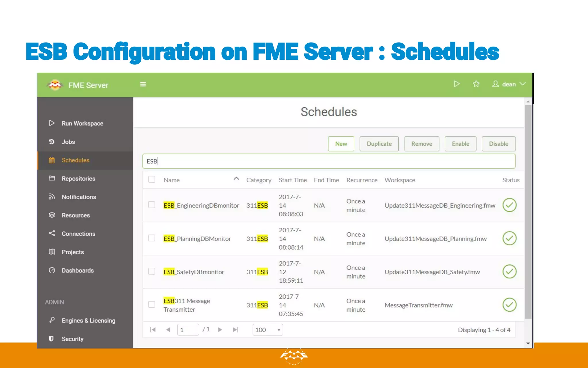
Task: Go to first page of results
Action: point(153,330)
